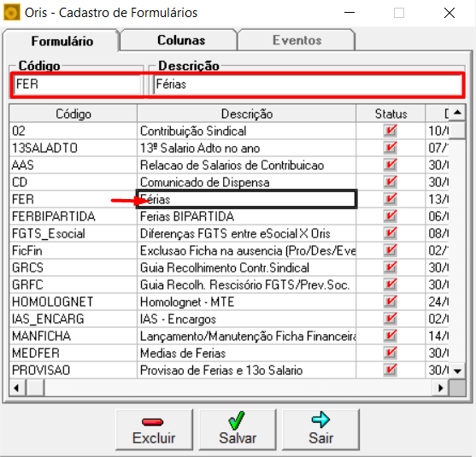Select description 'Comunicado de Dispensa'

[x=246, y=182]
